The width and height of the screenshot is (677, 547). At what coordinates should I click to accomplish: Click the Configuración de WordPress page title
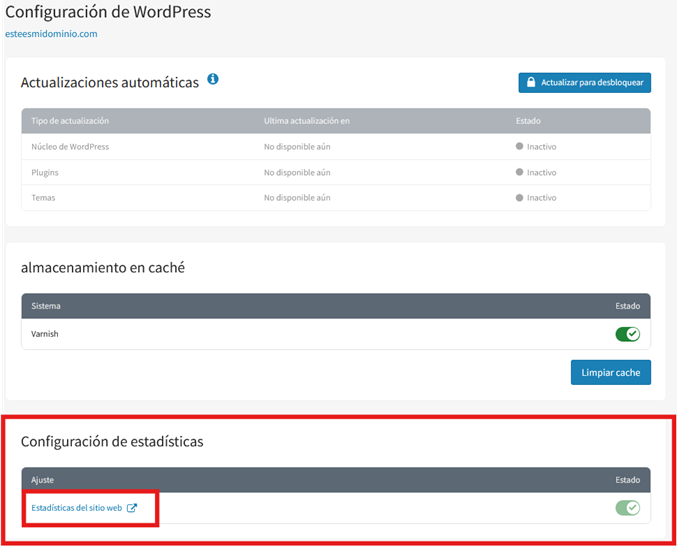(x=108, y=12)
